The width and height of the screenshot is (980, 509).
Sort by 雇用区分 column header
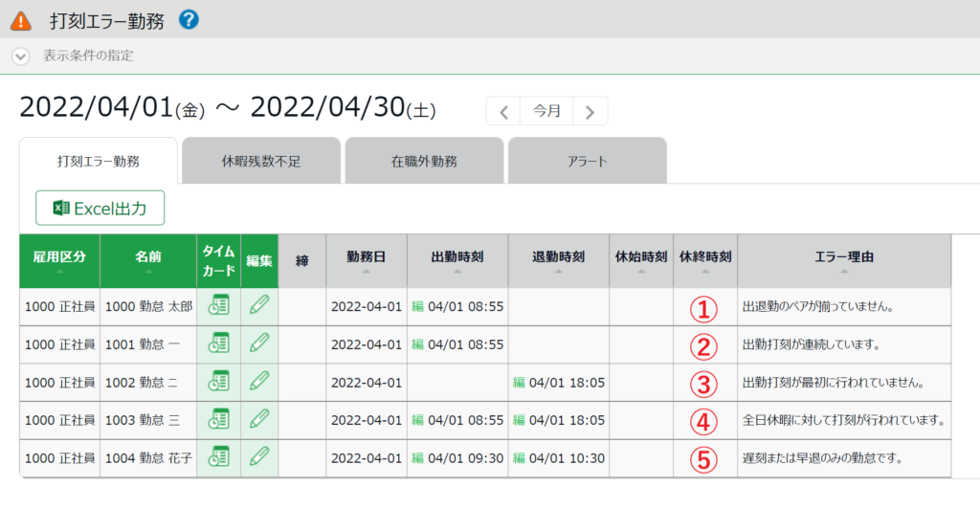coord(59,259)
